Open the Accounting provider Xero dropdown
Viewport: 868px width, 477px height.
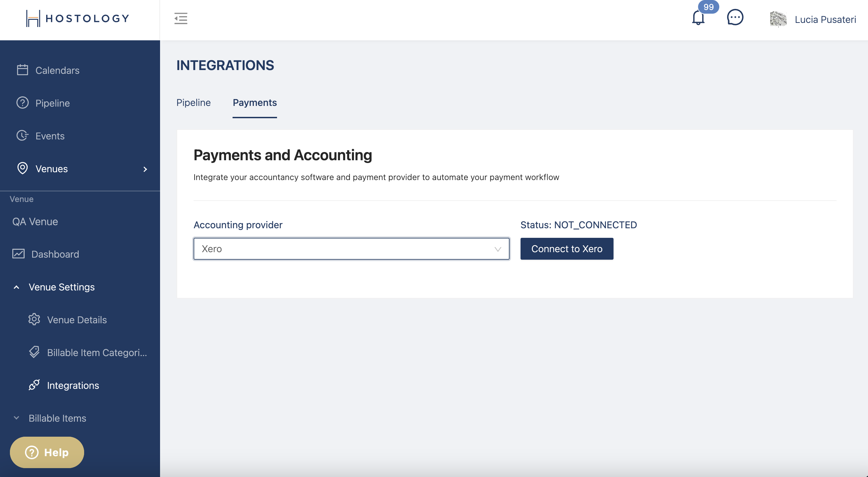[352, 249]
